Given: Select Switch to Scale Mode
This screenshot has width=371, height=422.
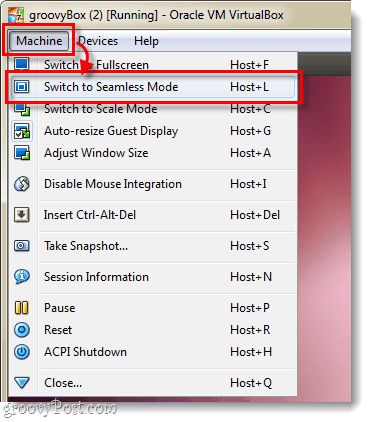Looking at the screenshot, I should click(153, 109).
